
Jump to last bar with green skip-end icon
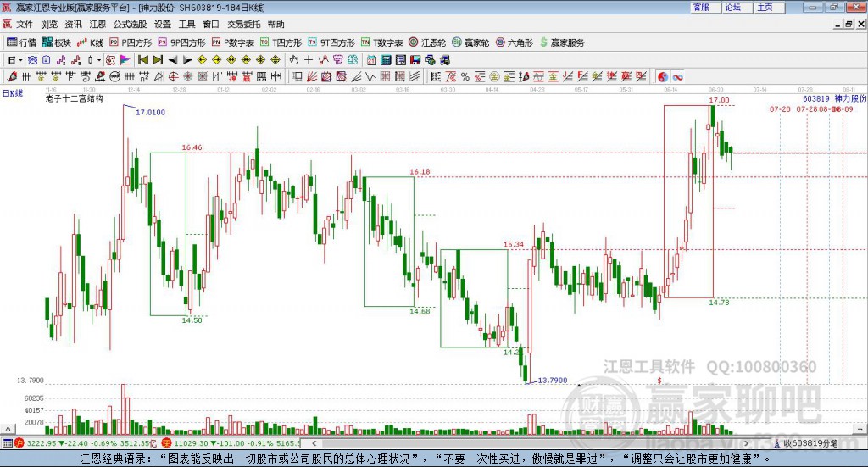(158, 60)
